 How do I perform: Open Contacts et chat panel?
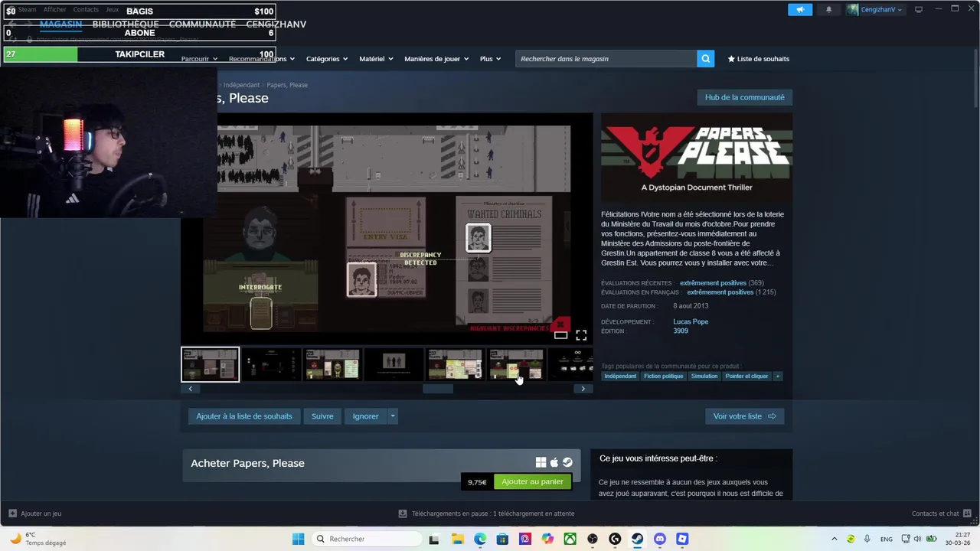[941, 514]
